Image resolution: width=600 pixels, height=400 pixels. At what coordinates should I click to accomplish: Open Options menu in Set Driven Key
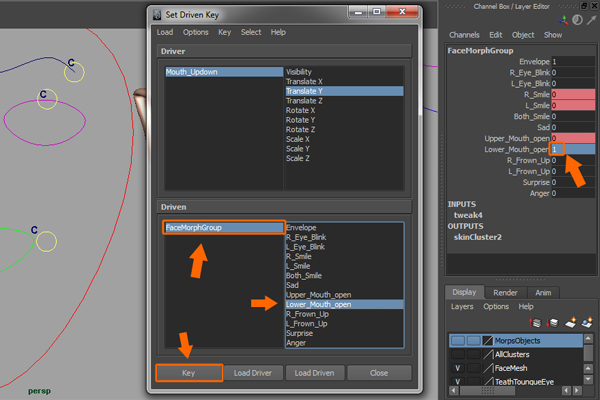(x=196, y=32)
